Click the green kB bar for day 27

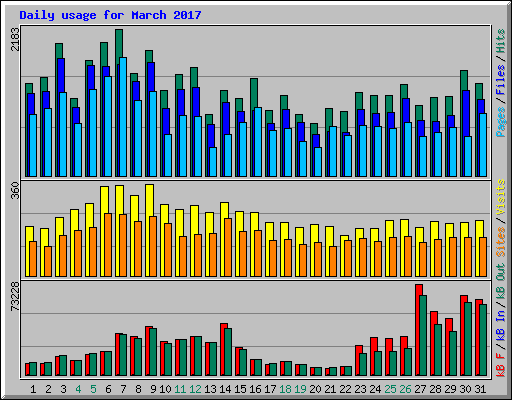tap(423, 336)
